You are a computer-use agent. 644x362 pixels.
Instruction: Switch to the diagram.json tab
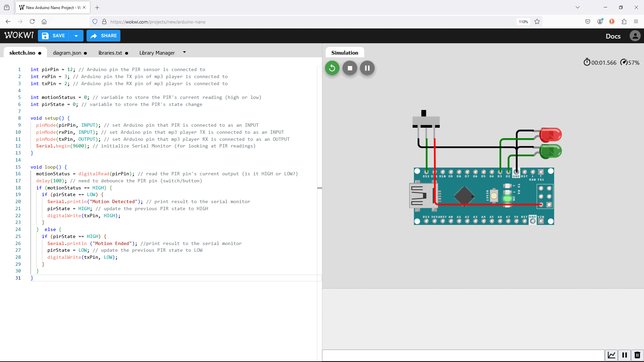coord(67,53)
